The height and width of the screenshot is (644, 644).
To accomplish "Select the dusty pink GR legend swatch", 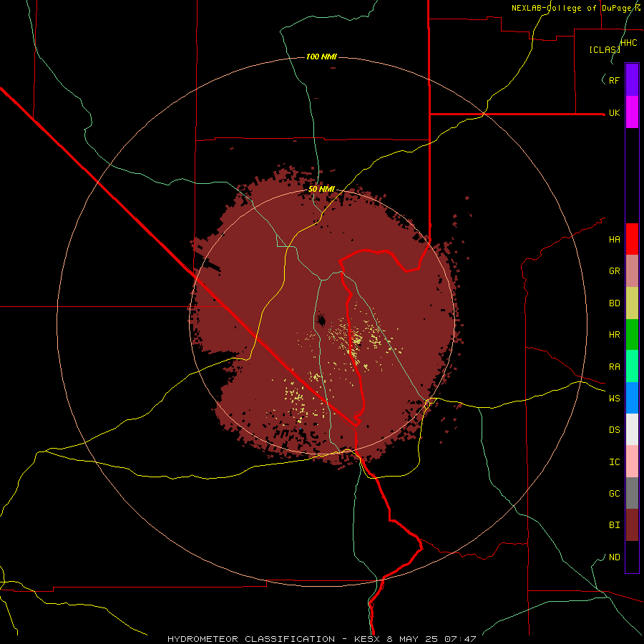I will coord(632,271).
